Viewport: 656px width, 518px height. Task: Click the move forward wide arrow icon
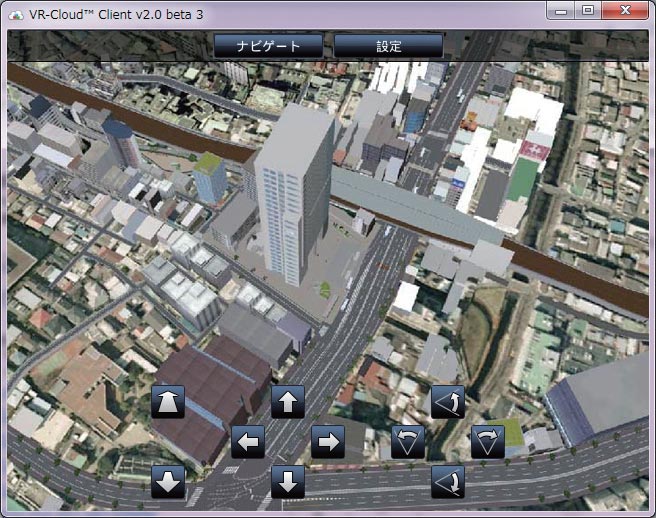(168, 402)
